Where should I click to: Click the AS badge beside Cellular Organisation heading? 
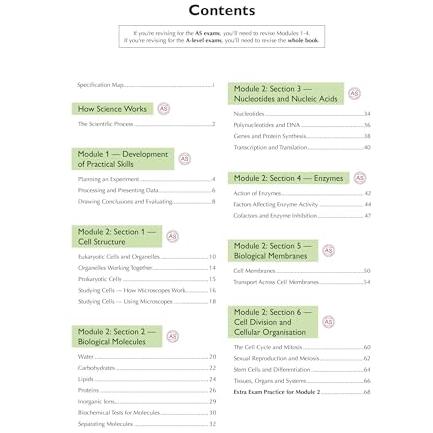tap(328, 322)
